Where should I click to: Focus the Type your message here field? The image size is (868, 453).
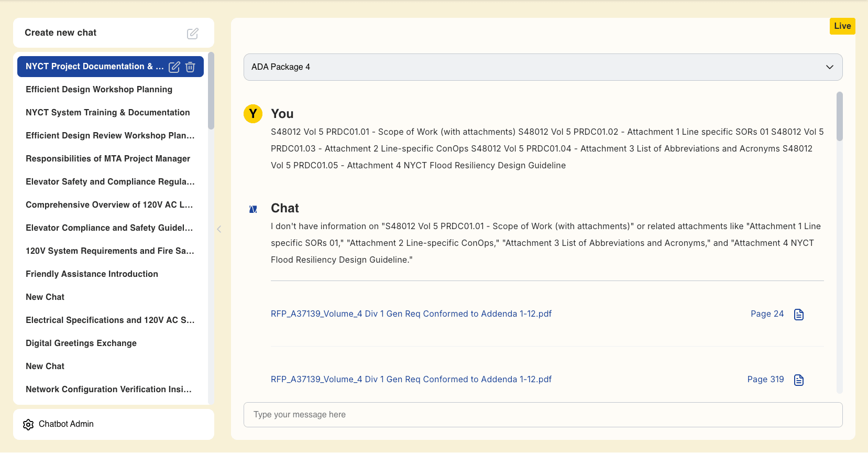click(x=543, y=415)
